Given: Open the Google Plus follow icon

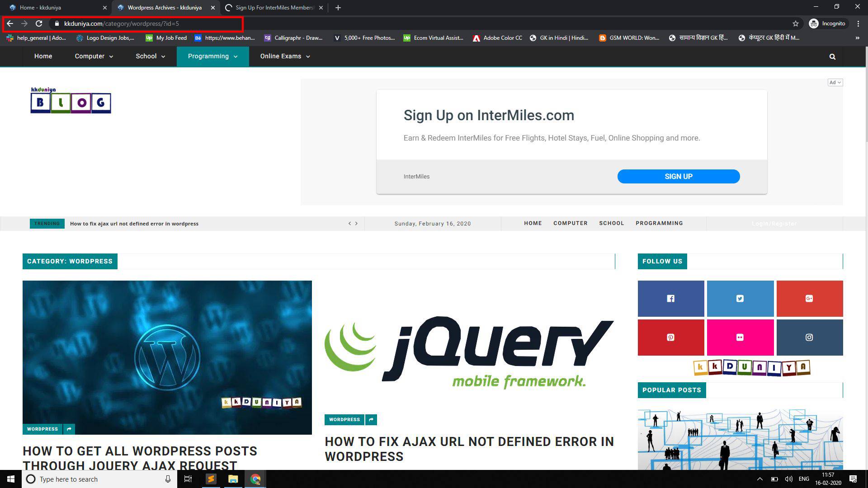Looking at the screenshot, I should 810,298.
